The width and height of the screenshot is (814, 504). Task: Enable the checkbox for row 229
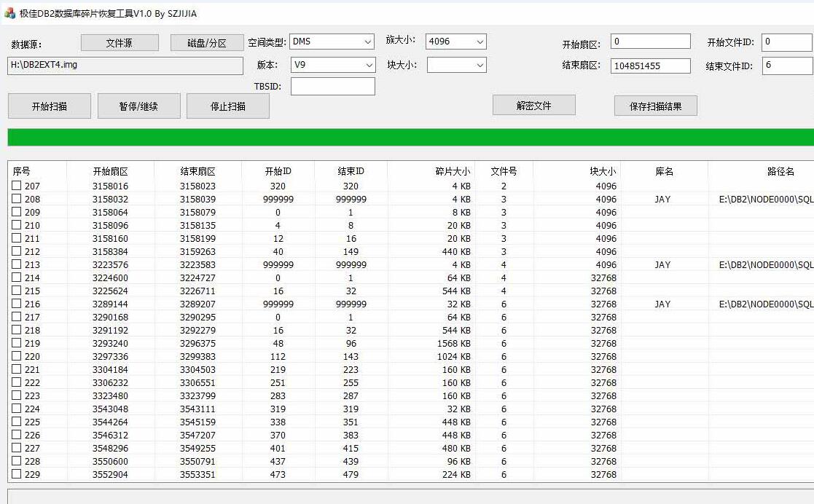(17, 475)
